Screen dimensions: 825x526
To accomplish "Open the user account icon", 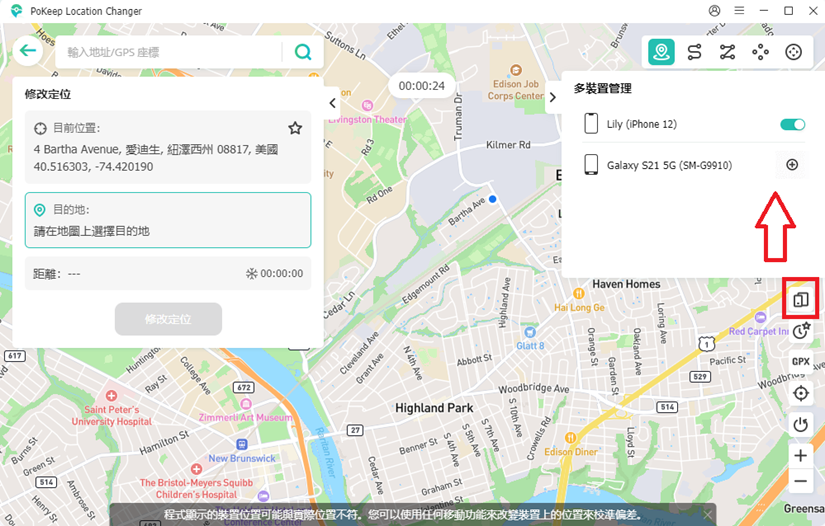I will coord(714,11).
